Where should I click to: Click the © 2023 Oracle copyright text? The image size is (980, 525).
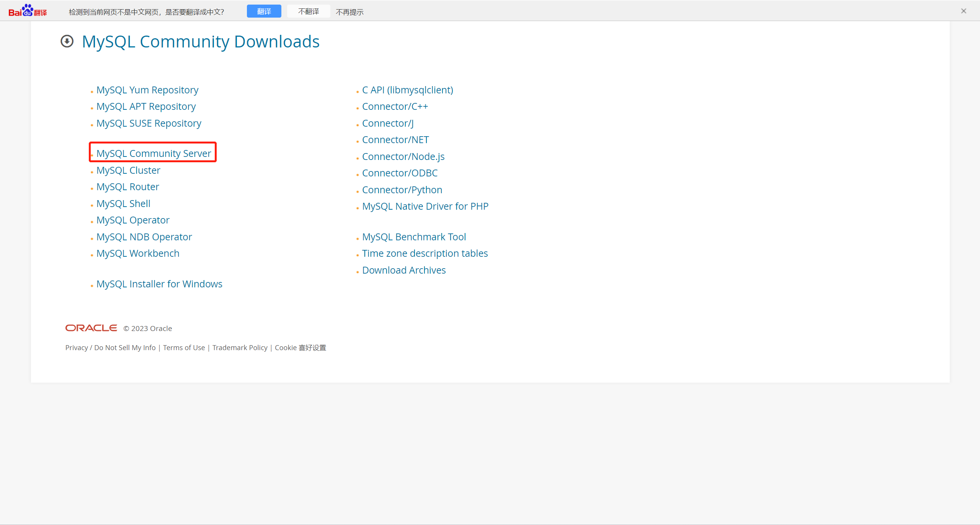(147, 328)
